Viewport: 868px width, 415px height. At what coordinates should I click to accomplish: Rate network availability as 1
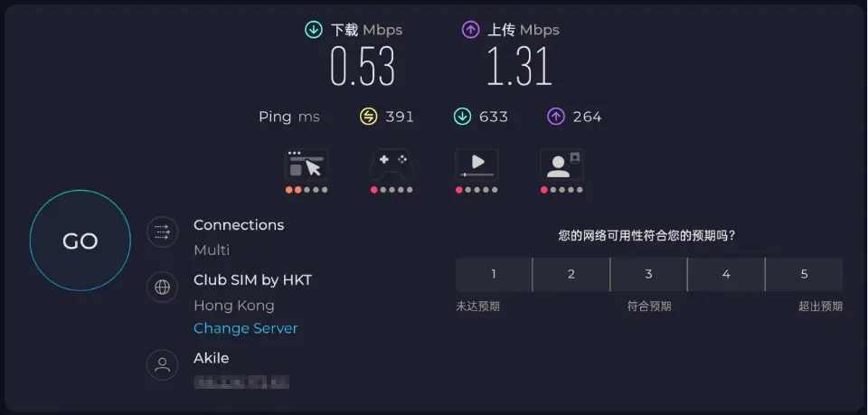coord(494,274)
